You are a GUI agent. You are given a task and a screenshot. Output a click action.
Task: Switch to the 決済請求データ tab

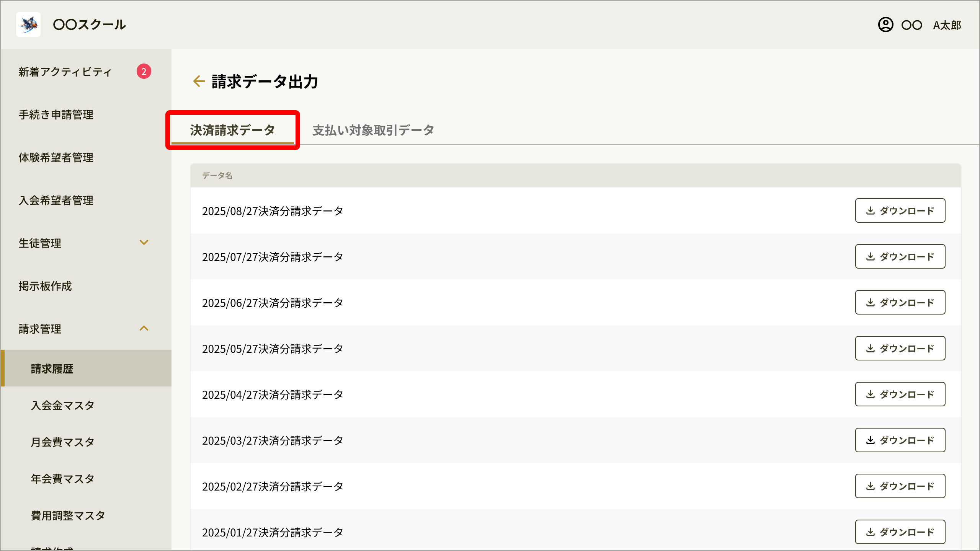[x=233, y=130]
